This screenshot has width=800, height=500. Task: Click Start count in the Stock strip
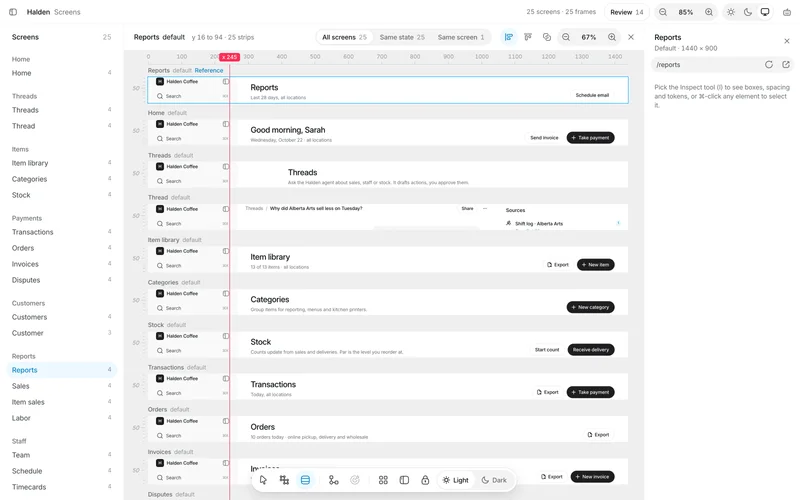point(547,349)
